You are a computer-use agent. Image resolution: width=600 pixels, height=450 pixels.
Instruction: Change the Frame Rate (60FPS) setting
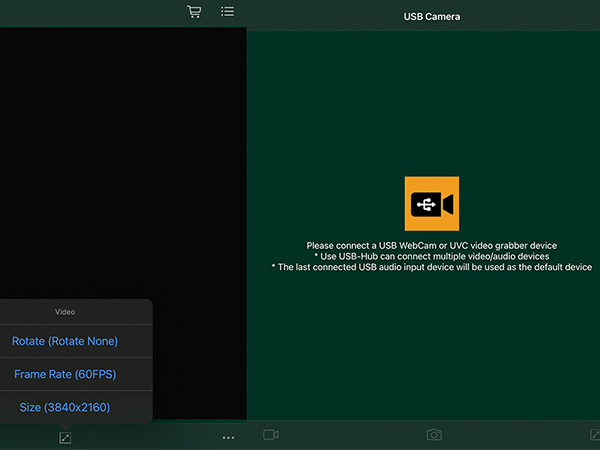[65, 374]
